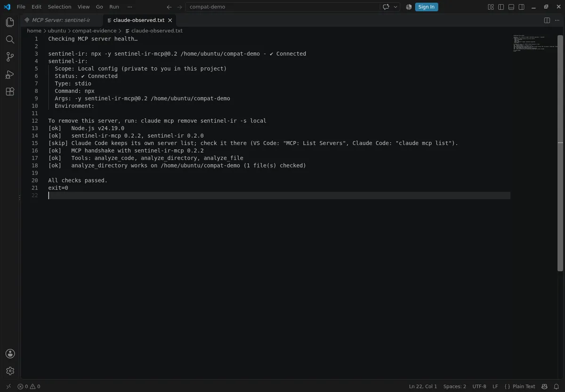Go forward using the title bar arrow
The image size is (565, 392).
(x=179, y=7)
